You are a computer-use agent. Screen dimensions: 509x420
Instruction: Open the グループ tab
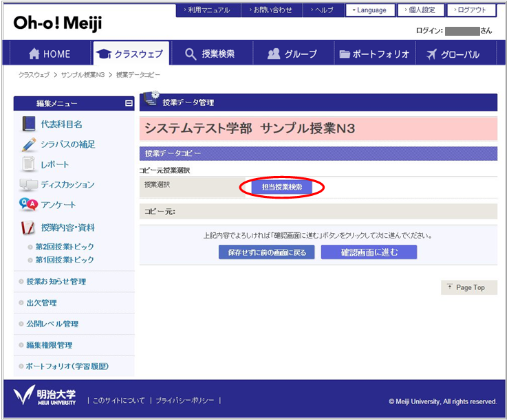tap(294, 54)
